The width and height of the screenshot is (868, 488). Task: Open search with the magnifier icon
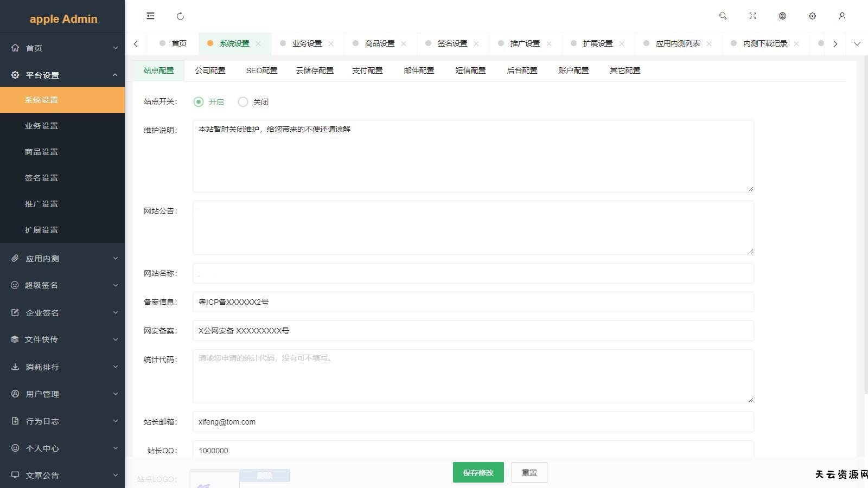(x=723, y=16)
